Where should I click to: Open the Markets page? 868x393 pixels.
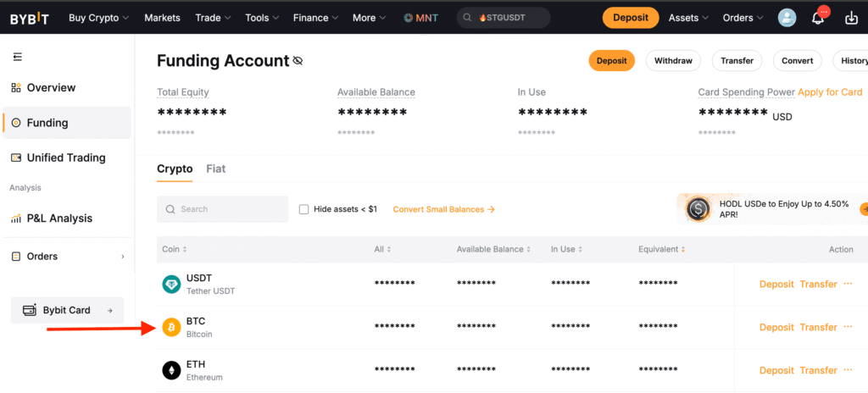pos(162,18)
